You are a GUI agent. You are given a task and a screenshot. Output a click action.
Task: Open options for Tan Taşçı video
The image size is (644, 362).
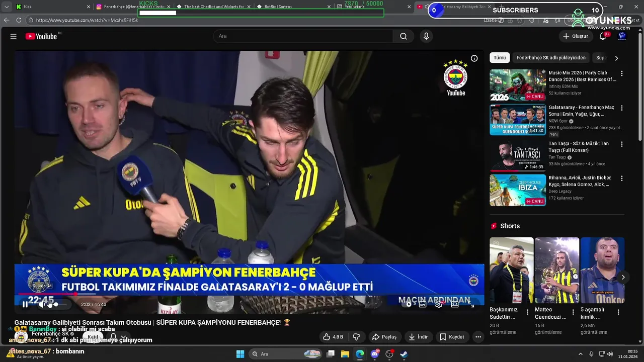(x=622, y=144)
